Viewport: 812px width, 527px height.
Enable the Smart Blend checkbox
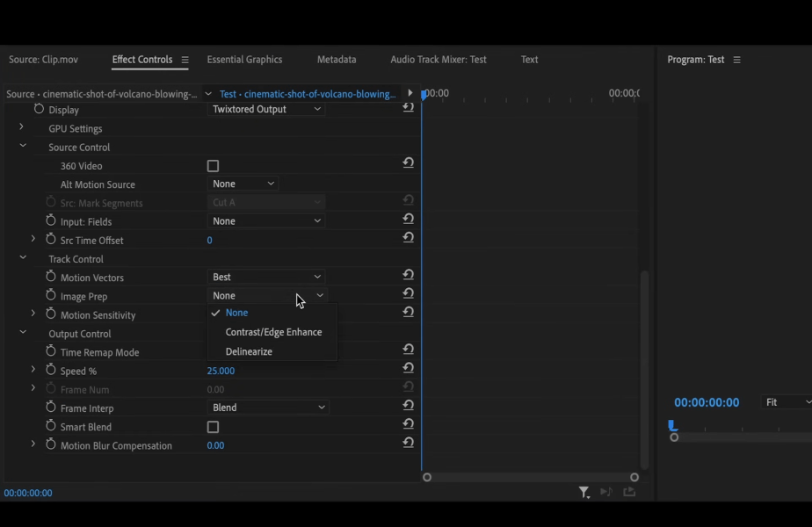click(213, 427)
